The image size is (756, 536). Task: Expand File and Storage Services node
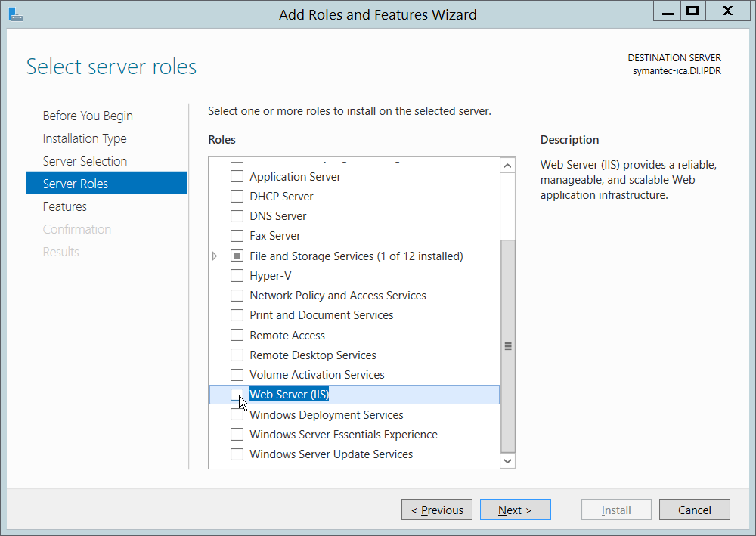(215, 256)
